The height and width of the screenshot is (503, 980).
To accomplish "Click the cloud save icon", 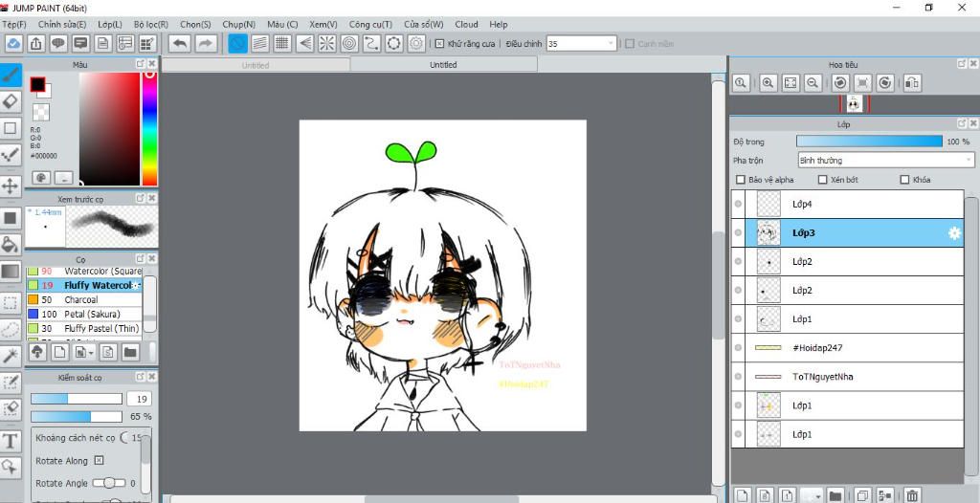I will click(x=13, y=43).
